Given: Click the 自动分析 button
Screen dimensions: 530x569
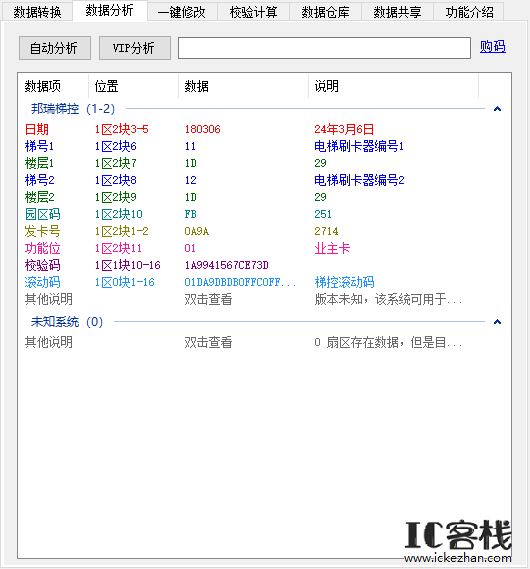Looking at the screenshot, I should coord(55,48).
